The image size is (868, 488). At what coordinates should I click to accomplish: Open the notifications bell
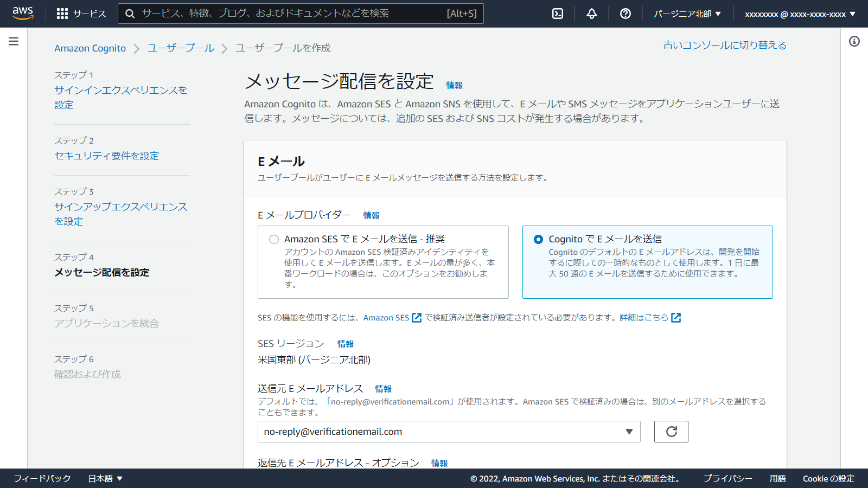pyautogui.click(x=591, y=14)
